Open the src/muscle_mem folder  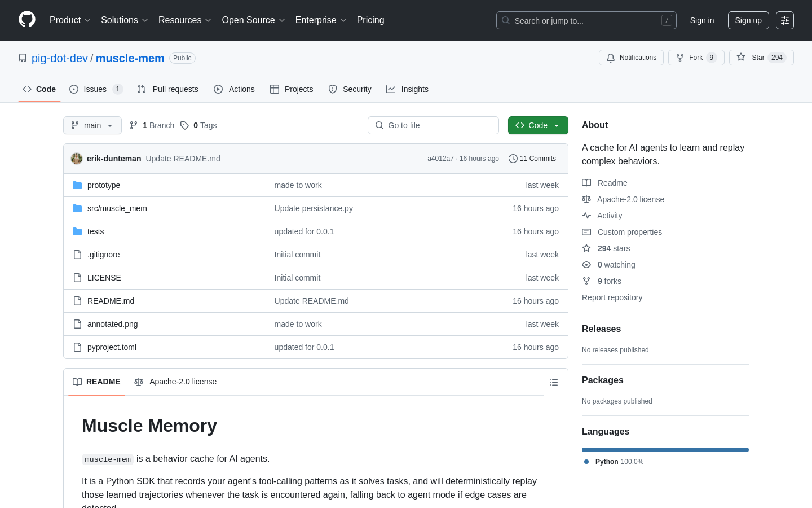tap(117, 208)
